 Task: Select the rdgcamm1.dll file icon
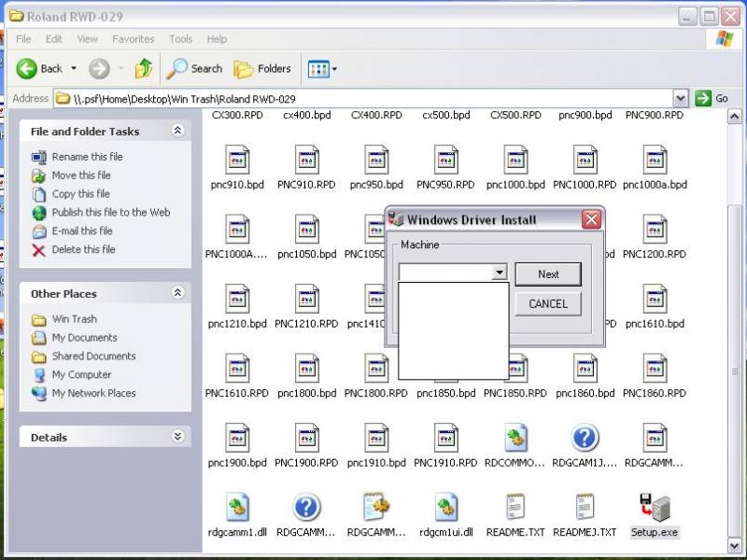point(237,508)
